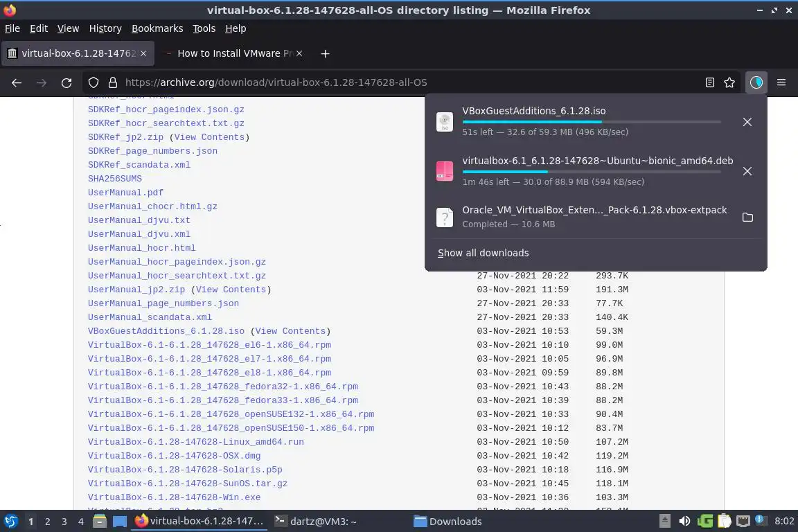
Task: Click the Oracle extpack unknown file icon
Action: coord(444,218)
